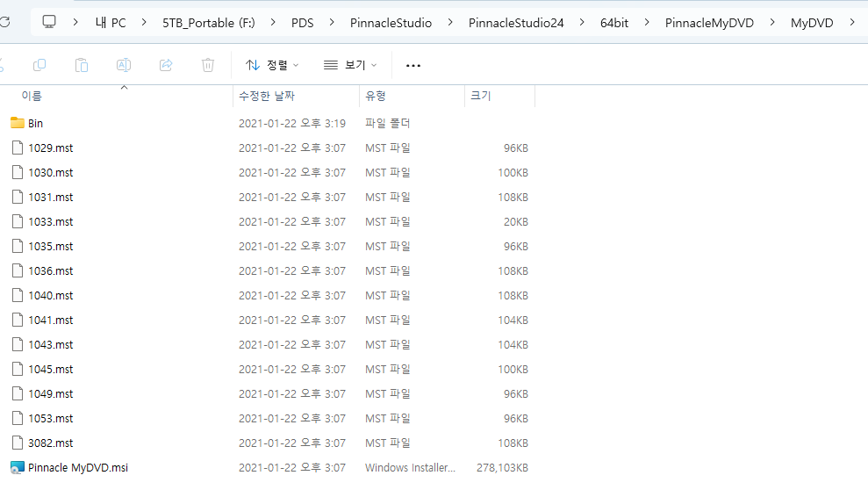Expand the chevron after MyDVD

(x=852, y=22)
